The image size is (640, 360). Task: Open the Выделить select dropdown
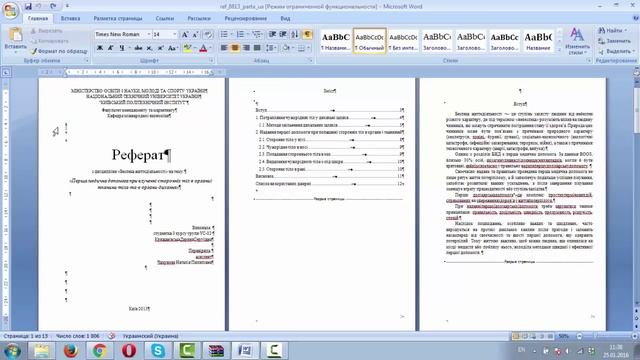616,51
